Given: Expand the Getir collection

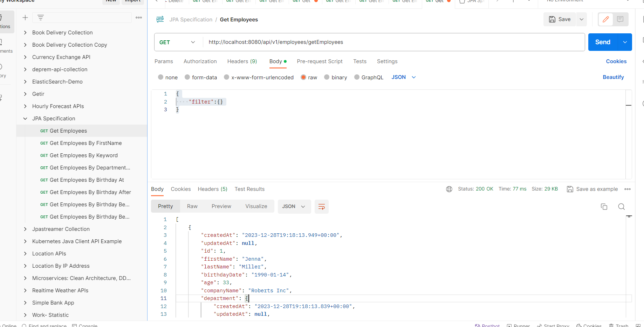Looking at the screenshot, I should tap(25, 94).
